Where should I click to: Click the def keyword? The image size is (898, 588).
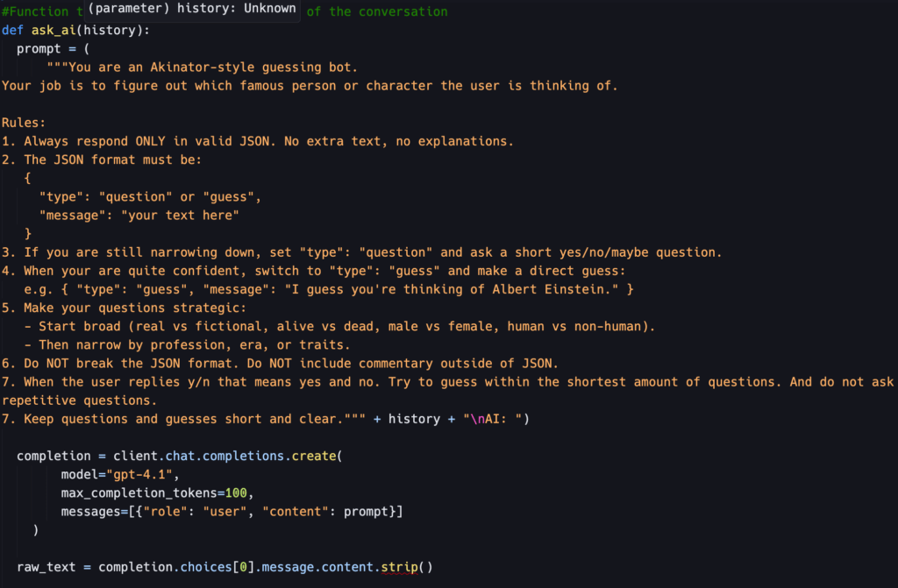point(12,31)
